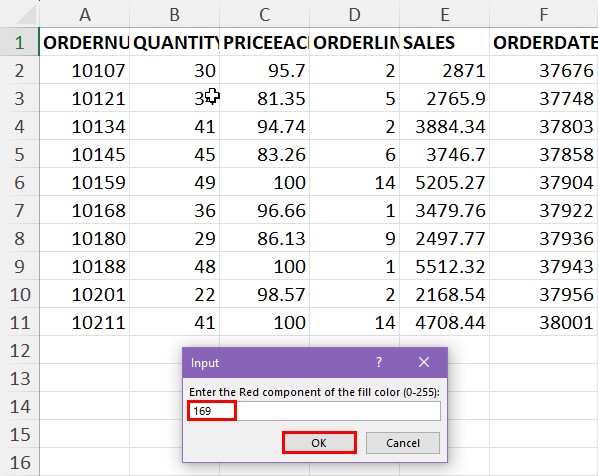Select column A header
Screen dimensions: 598x476
click(85, 14)
